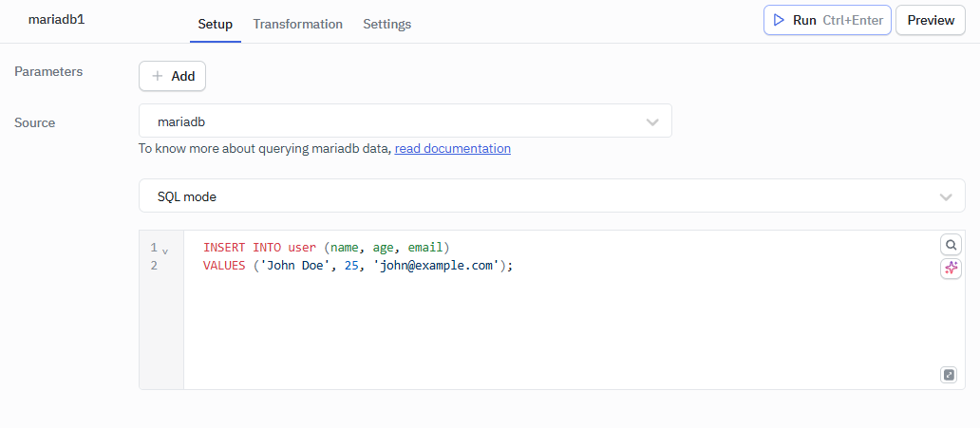Viewport: 980px width, 428px height.
Task: Open the mariadb Source dropdown
Action: pos(405,121)
